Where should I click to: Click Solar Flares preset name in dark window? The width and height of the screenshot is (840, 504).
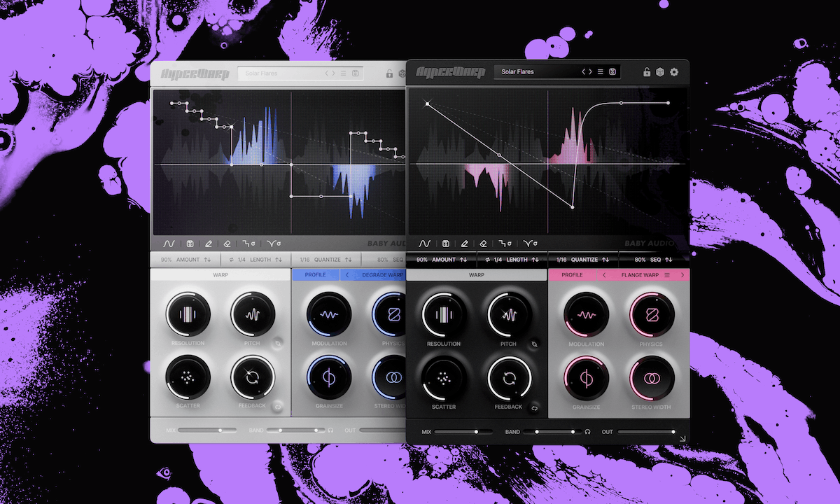point(517,71)
